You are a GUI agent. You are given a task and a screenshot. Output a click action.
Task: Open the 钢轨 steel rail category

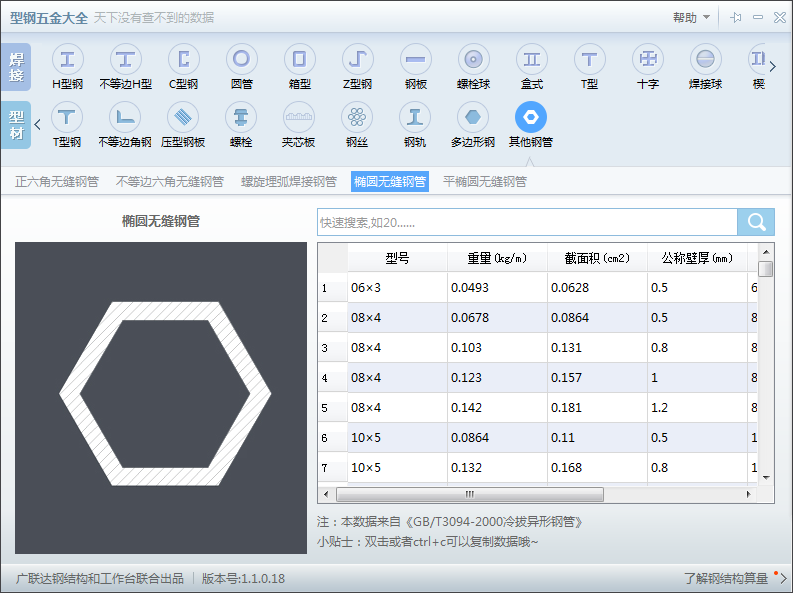click(x=415, y=124)
